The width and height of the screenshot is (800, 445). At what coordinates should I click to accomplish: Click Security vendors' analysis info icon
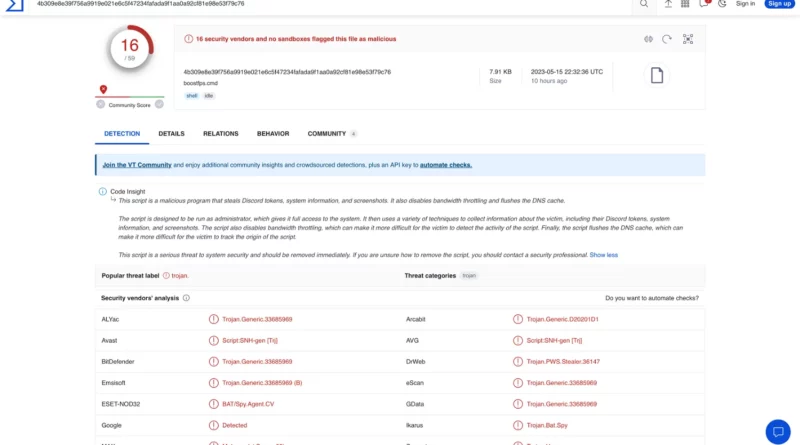point(186,298)
